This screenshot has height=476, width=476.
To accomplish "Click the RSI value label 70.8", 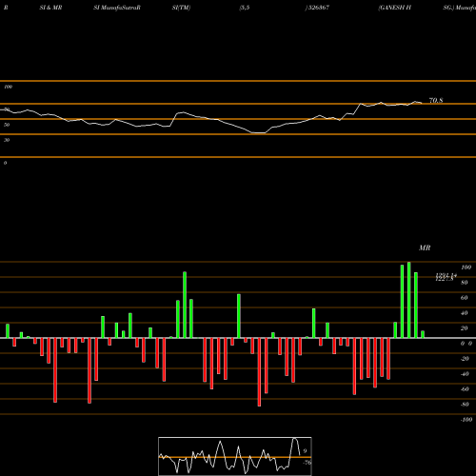I will [x=436, y=100].
